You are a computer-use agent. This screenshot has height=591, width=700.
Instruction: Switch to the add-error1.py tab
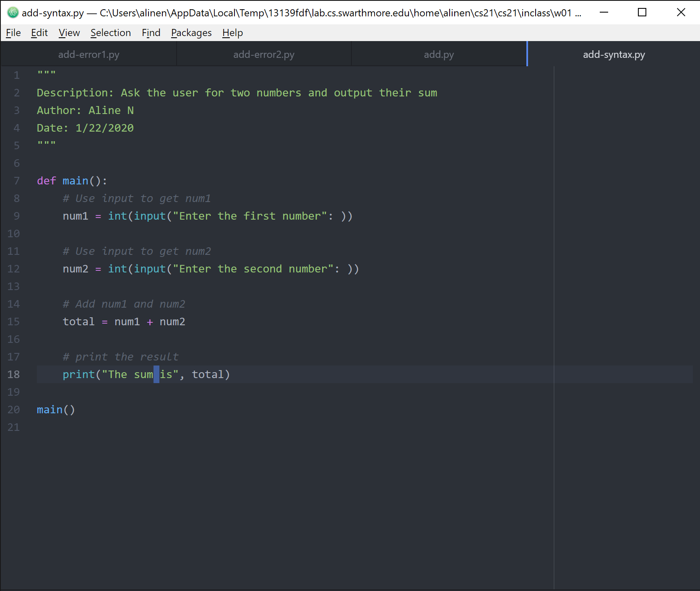(88, 54)
